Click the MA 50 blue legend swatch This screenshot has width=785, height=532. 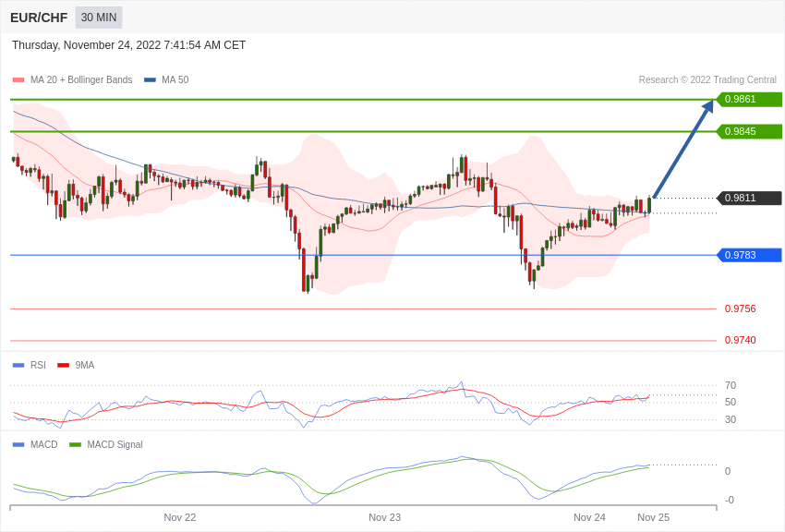click(x=150, y=80)
